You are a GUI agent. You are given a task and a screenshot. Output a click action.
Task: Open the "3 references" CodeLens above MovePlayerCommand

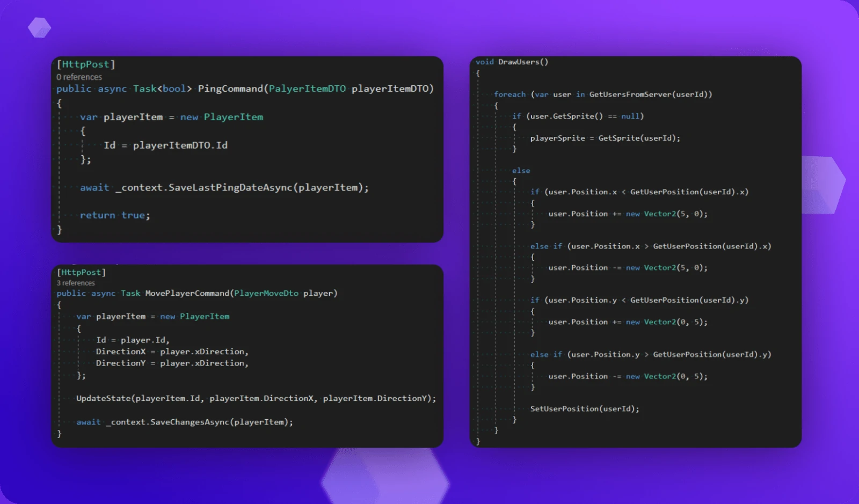76,283
